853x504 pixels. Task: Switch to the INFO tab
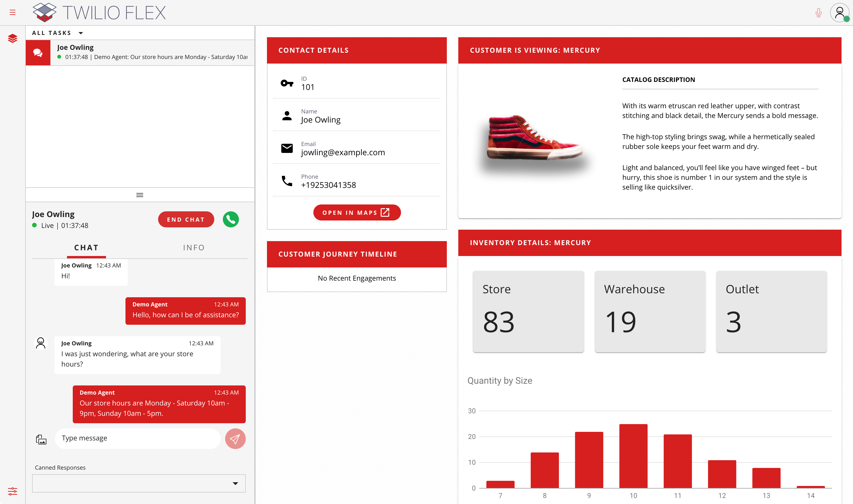pyautogui.click(x=194, y=248)
